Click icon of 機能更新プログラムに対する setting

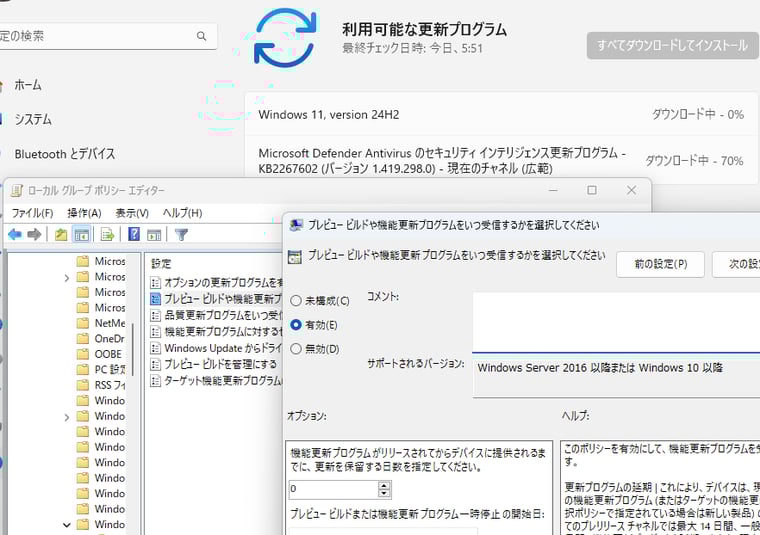(155, 332)
